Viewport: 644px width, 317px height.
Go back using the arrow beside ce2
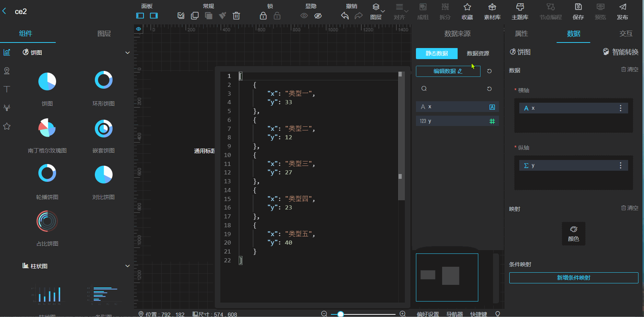tap(4, 11)
